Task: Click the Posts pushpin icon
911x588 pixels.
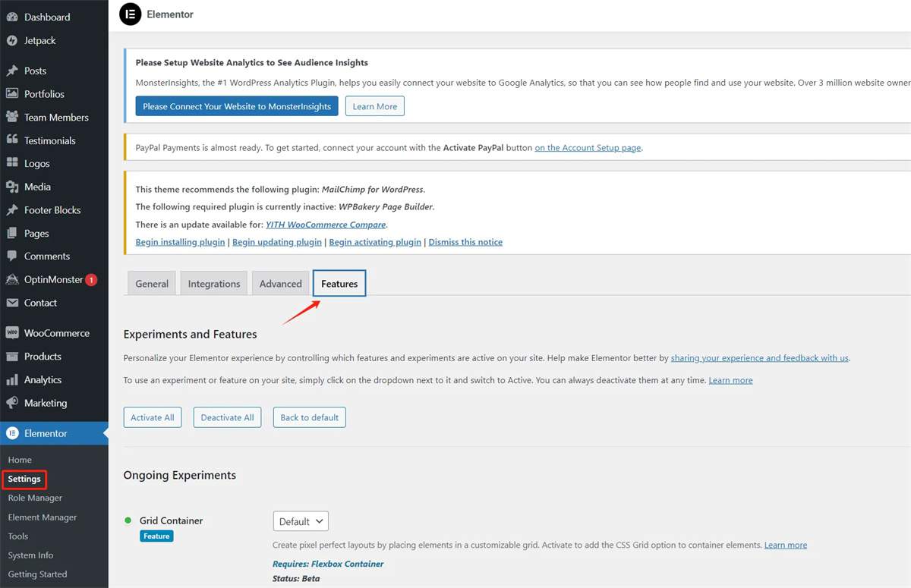Action: pyautogui.click(x=12, y=71)
